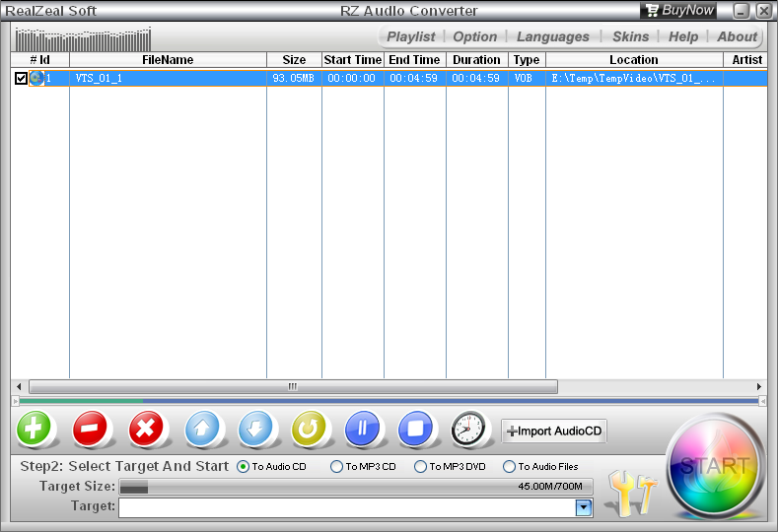Click the Import AudioCD button

click(554, 431)
